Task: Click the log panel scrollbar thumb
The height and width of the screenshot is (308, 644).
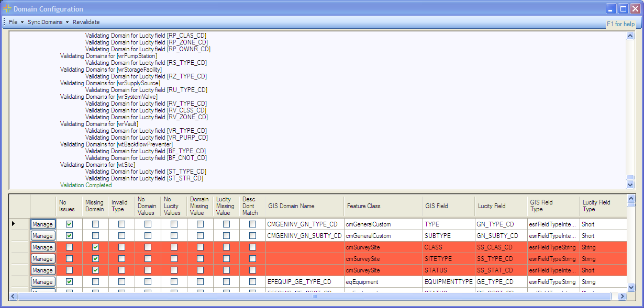Action: [630, 177]
